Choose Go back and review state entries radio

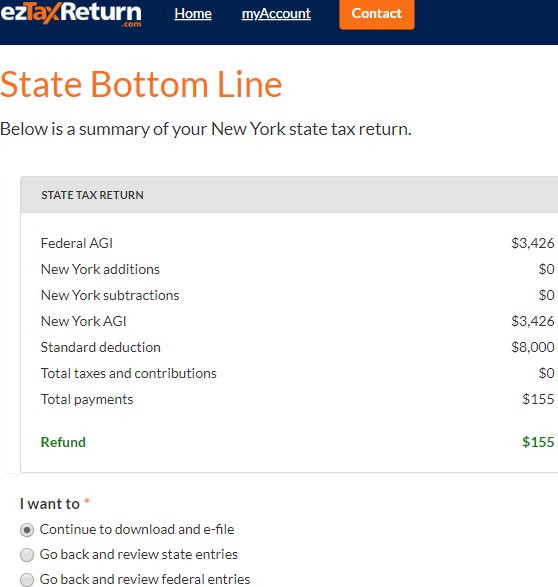click(27, 555)
